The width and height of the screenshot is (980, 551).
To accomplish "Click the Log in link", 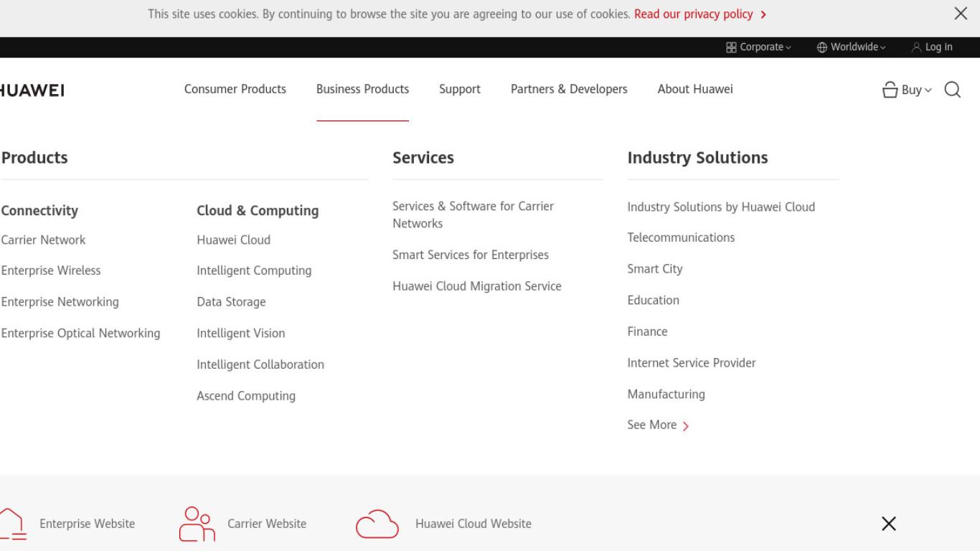I will point(938,47).
